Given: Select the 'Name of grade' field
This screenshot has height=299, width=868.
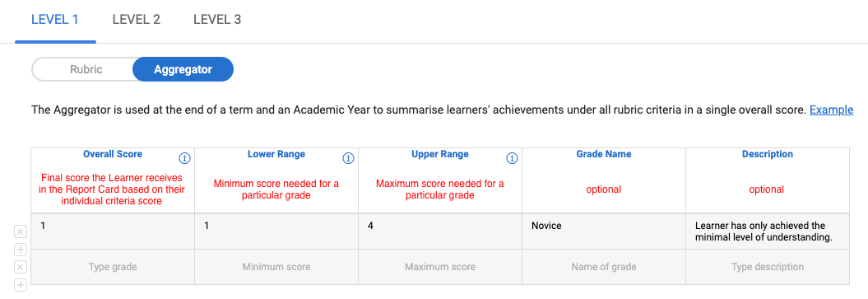Looking at the screenshot, I should pos(604,267).
